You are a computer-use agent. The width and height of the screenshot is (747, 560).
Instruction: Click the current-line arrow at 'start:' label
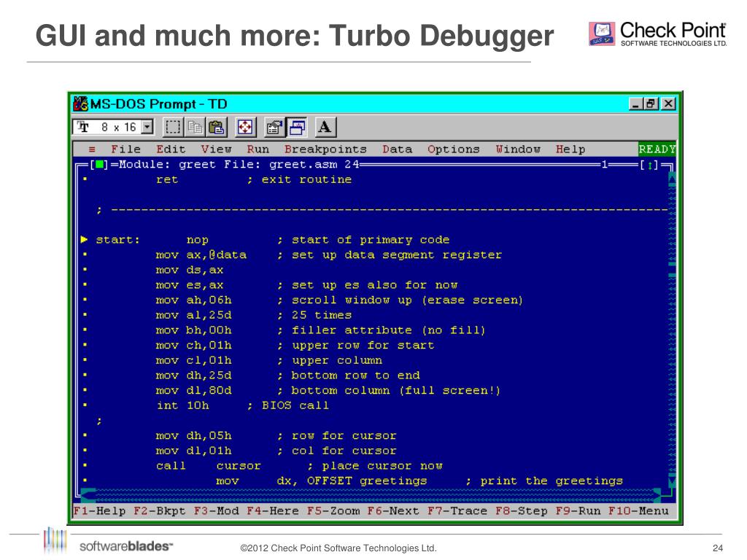click(85, 239)
